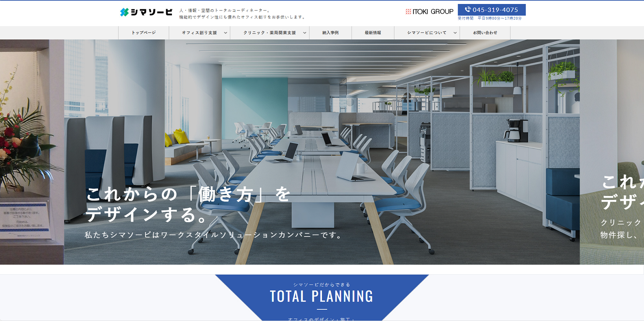Click the これからの「働き方」を hero headline

point(188,195)
